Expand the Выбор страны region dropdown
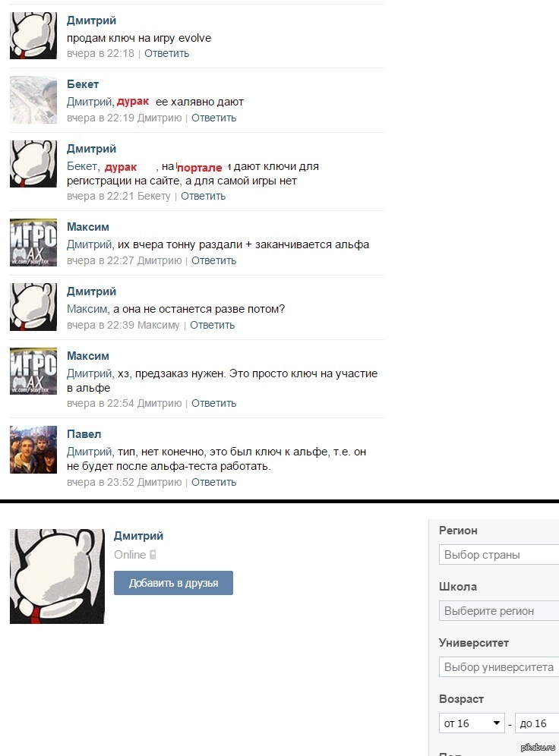The width and height of the screenshot is (559, 756). pos(499,554)
